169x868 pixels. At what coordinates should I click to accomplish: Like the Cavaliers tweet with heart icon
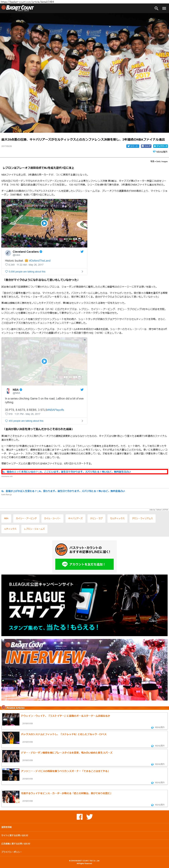[x=6, y=265]
